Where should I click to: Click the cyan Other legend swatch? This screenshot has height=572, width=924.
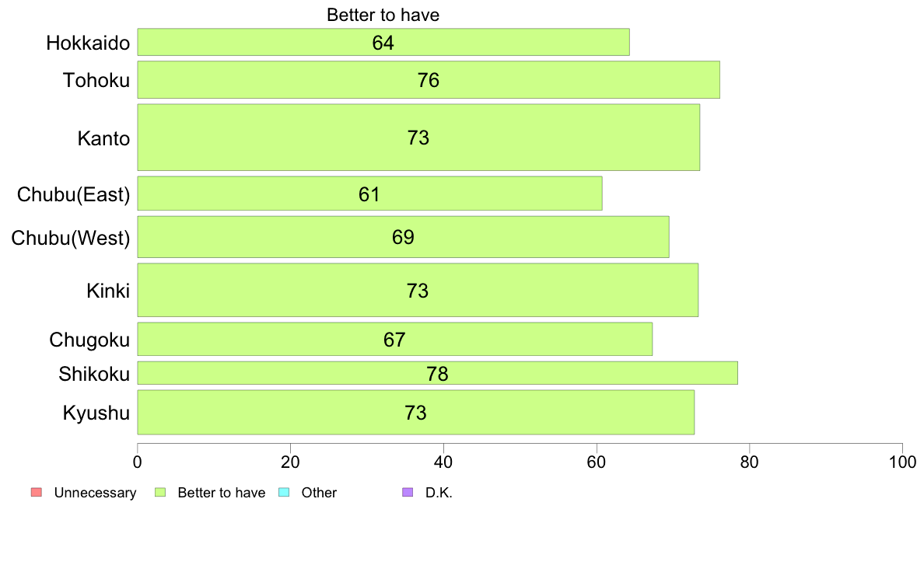click(283, 493)
